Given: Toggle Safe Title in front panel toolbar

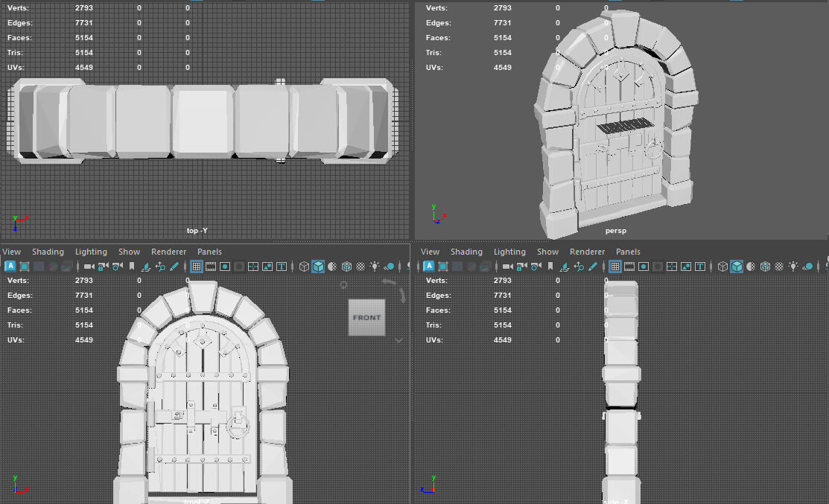Looking at the screenshot, I should tap(282, 267).
